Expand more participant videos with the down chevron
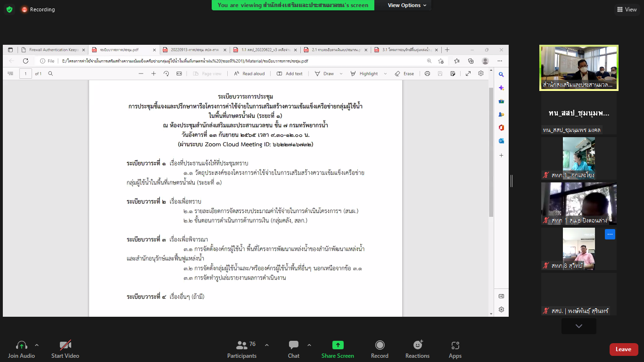The height and width of the screenshot is (362, 644). [x=578, y=326]
